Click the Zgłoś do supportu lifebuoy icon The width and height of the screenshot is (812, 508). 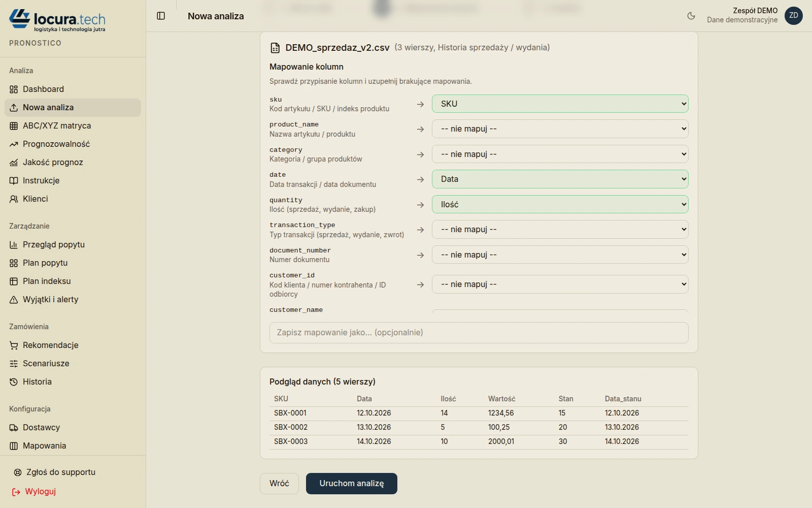[x=18, y=472]
